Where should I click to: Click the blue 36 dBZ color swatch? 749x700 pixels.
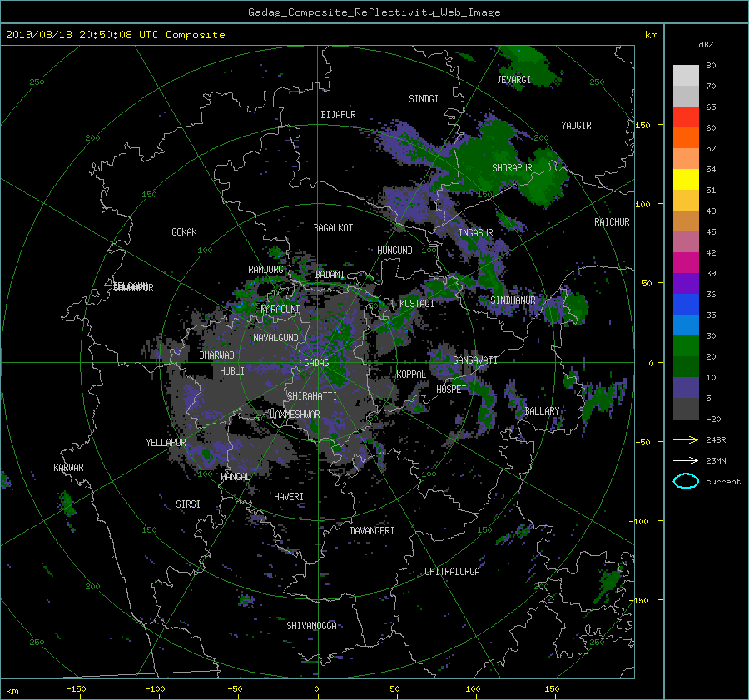(x=686, y=304)
